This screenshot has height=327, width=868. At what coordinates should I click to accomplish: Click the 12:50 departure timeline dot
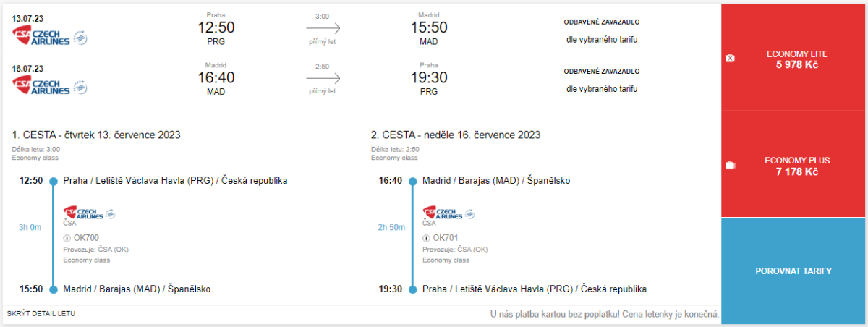(53, 181)
